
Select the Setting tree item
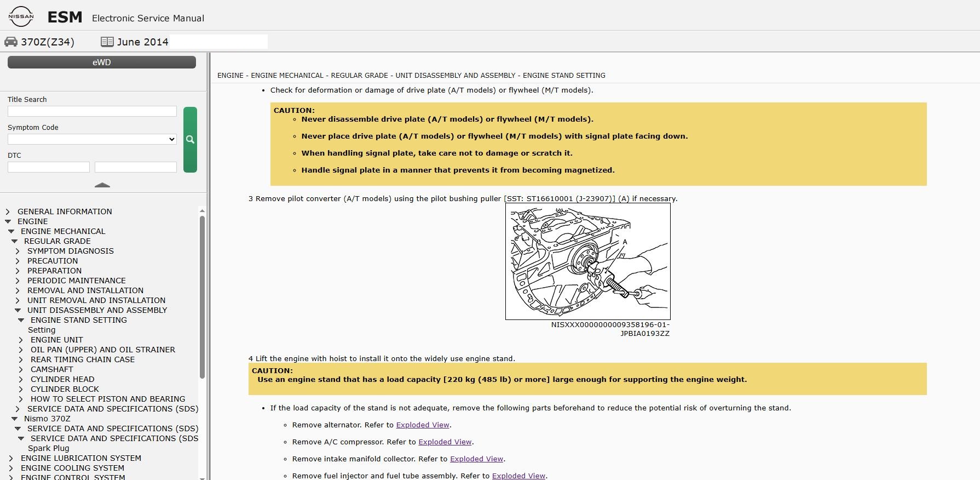coord(42,330)
